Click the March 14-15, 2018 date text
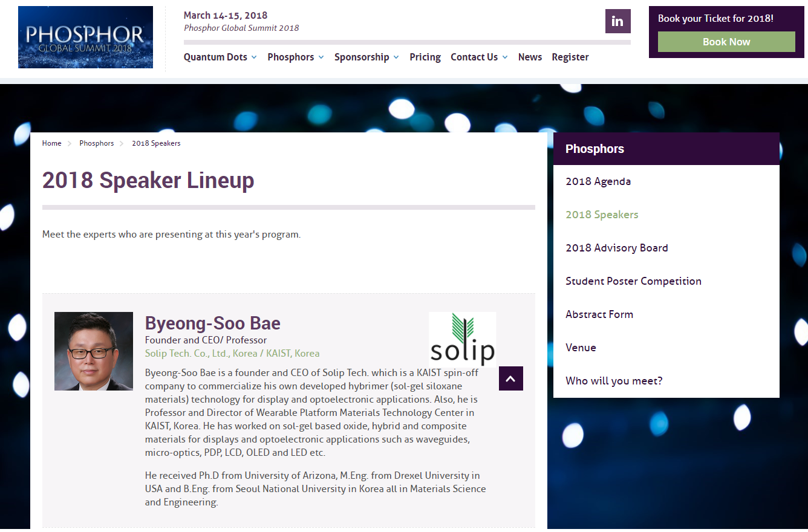Image resolution: width=808 pixels, height=532 pixels. 226,15
